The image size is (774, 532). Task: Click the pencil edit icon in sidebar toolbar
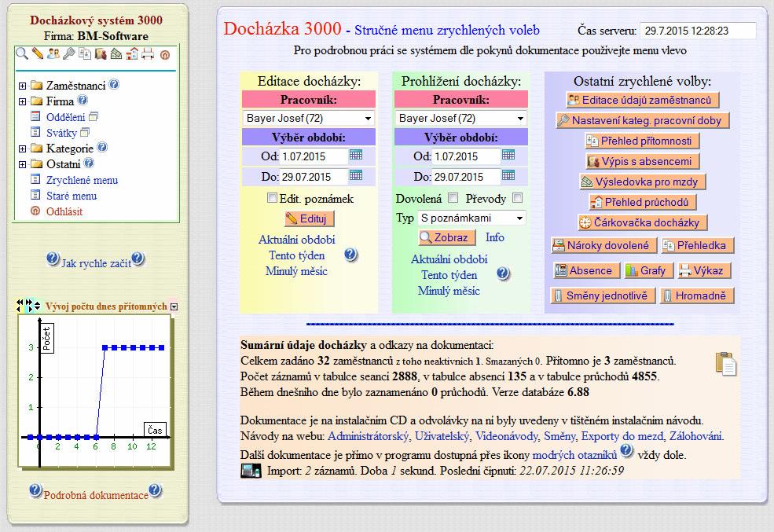pos(38,53)
